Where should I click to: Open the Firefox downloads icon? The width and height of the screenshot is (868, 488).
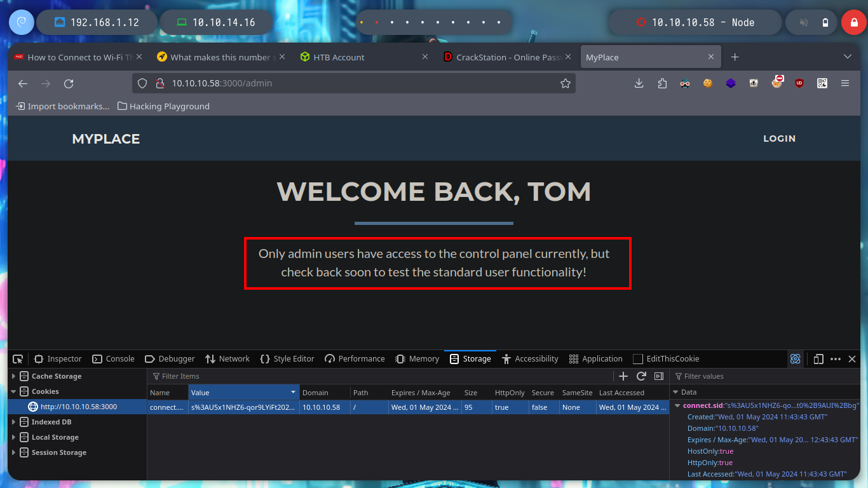coord(639,83)
